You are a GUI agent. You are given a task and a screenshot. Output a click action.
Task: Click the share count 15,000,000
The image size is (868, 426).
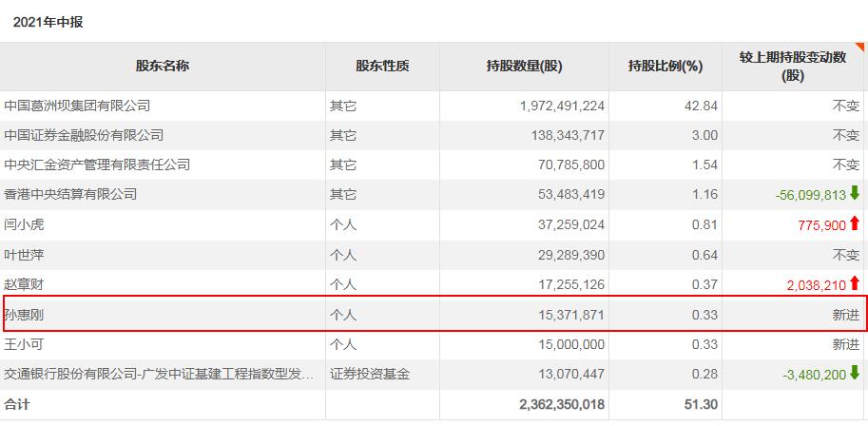pyautogui.click(x=572, y=344)
